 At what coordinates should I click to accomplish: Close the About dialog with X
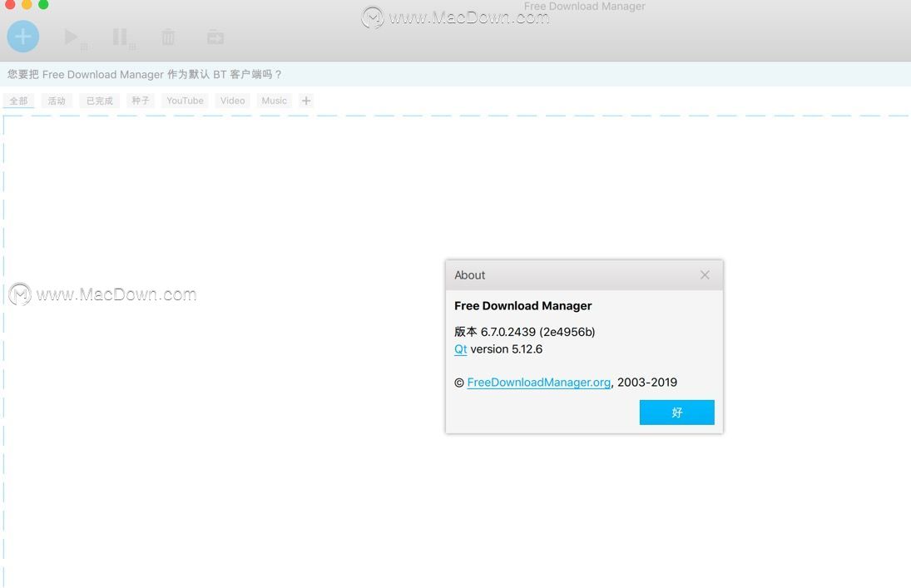[705, 274]
